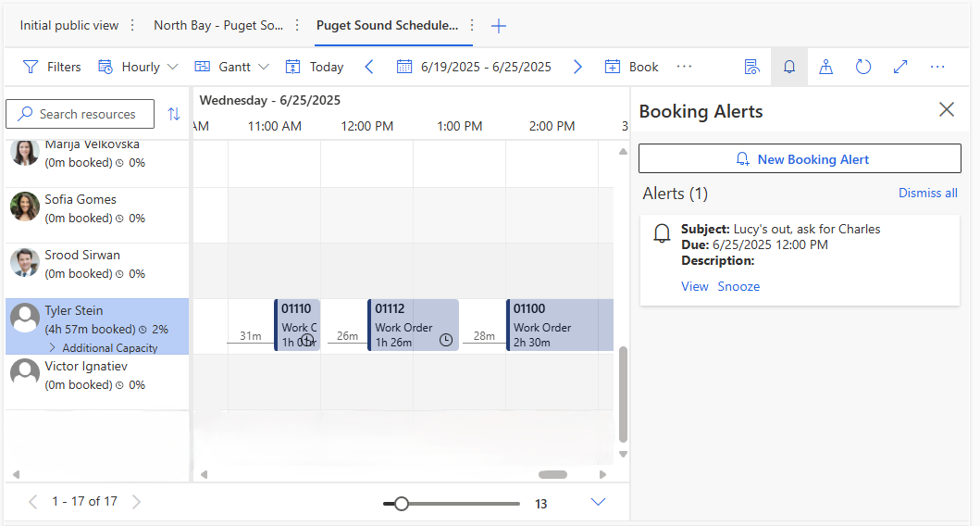Viewport: 980px width, 526px height.
Task: Dismiss all alerts
Action: click(927, 194)
